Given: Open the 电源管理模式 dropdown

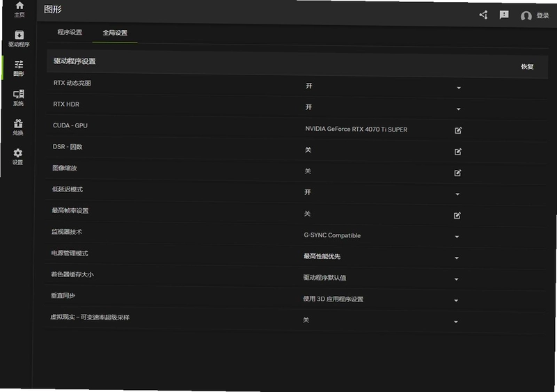Looking at the screenshot, I should (x=457, y=258).
